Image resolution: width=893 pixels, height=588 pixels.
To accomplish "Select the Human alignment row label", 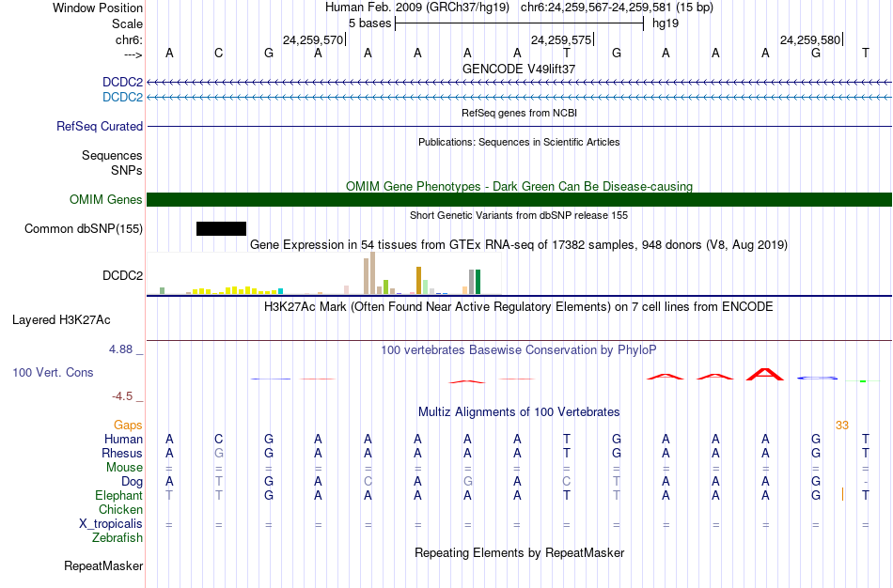I will [123, 439].
